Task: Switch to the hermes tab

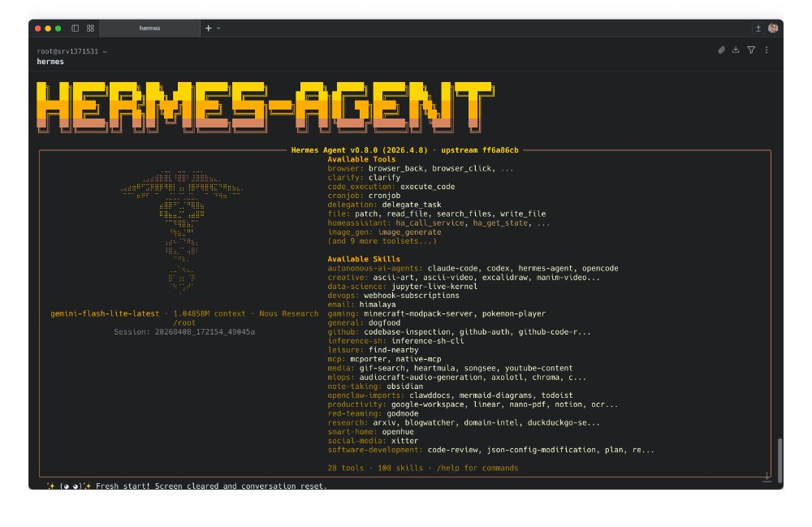Action: 149,28
